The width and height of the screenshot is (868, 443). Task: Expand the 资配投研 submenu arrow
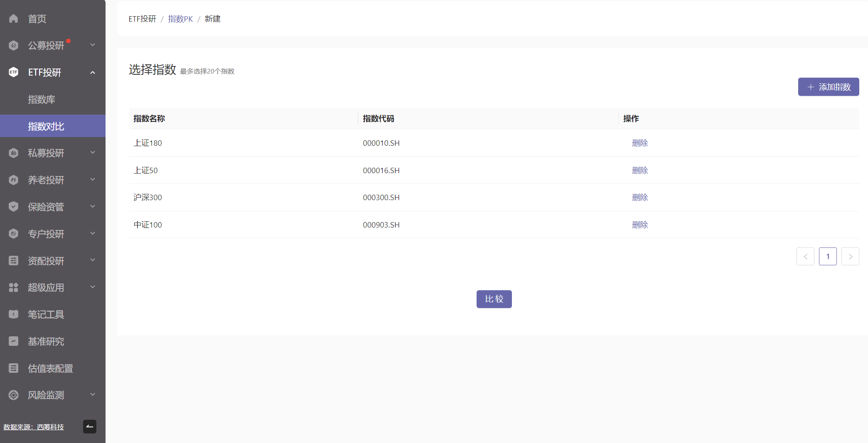(x=93, y=260)
